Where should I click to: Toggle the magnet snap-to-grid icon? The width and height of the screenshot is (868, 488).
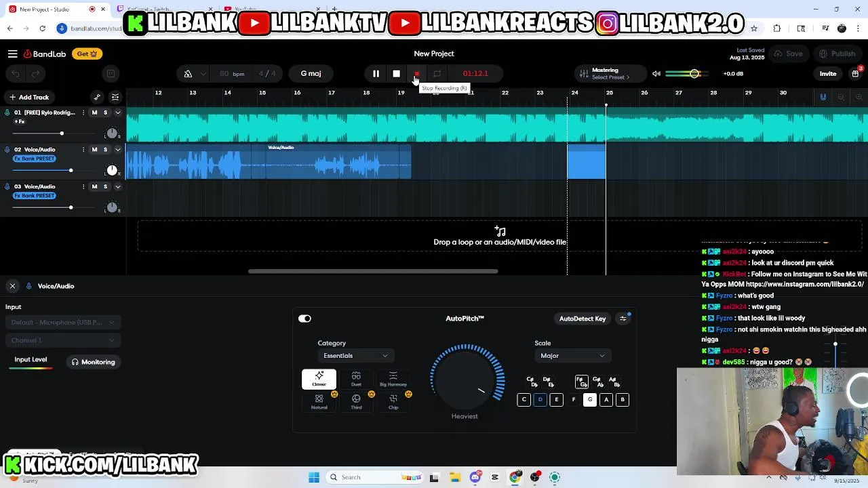click(823, 97)
